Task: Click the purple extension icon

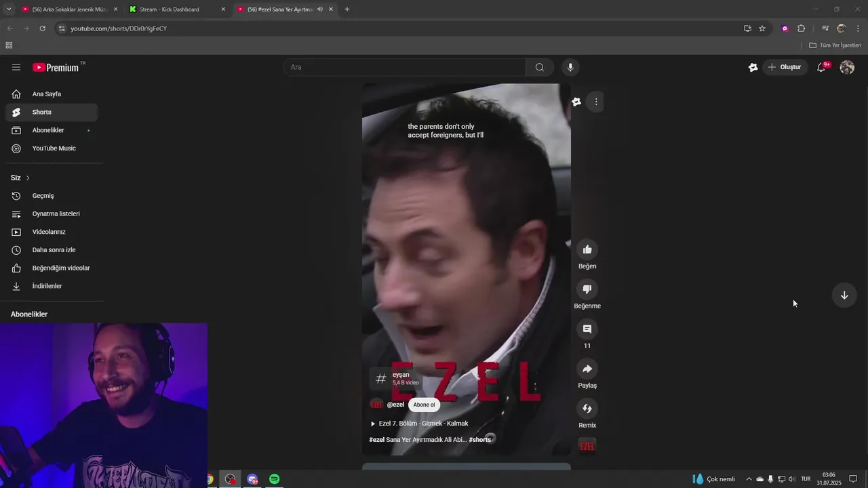Action: click(785, 28)
